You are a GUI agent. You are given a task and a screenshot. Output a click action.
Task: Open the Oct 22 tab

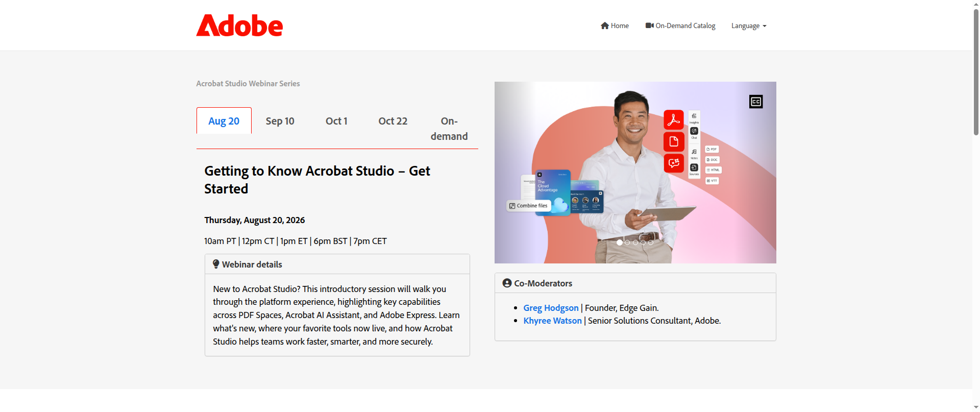[393, 121]
